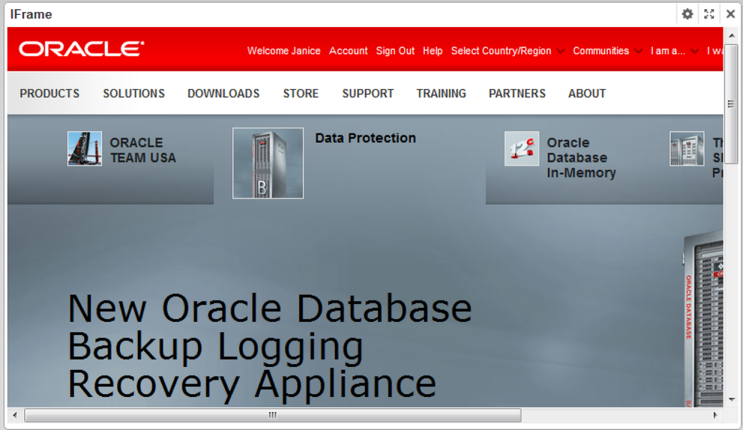Click the ORACLE TEAM USA text link
Viewport: 743px width, 430px height.
pyautogui.click(x=143, y=150)
